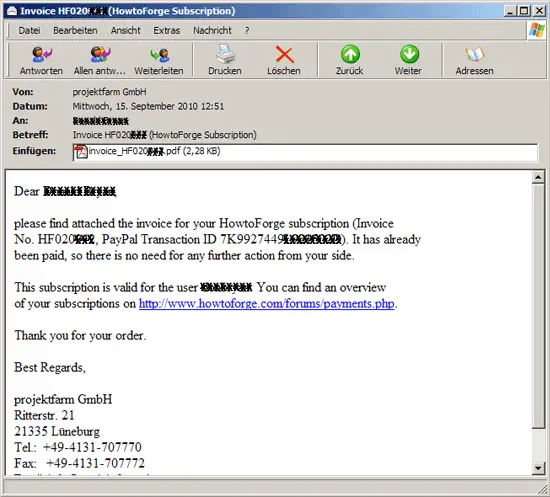Click 'Thank you for your order.' text

[x=80, y=336]
